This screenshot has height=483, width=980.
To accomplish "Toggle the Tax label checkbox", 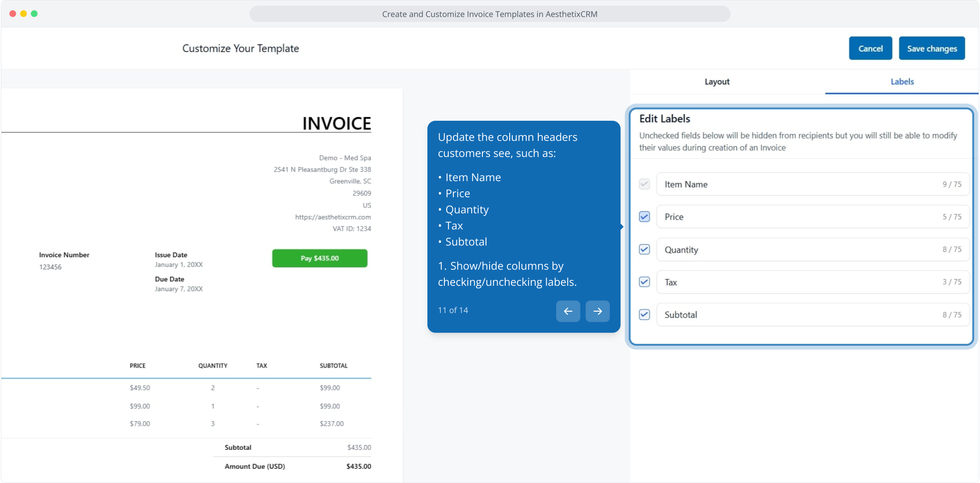I will pyautogui.click(x=644, y=282).
